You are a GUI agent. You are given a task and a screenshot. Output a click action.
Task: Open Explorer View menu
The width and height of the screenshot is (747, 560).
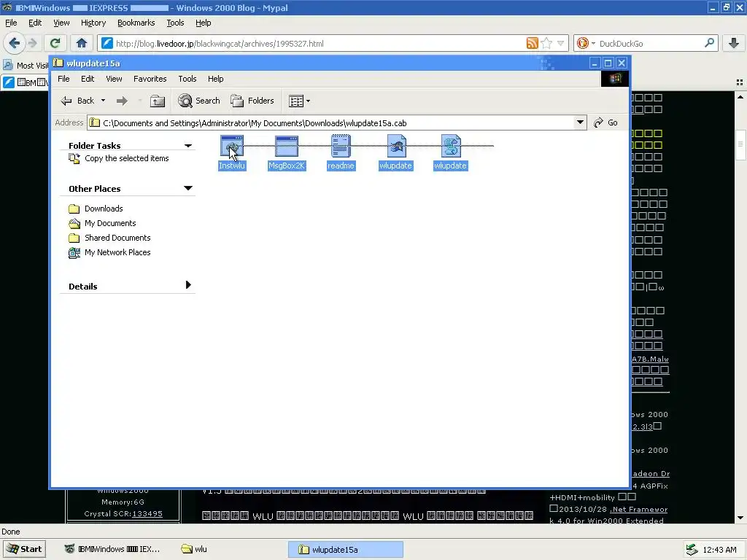click(x=114, y=79)
